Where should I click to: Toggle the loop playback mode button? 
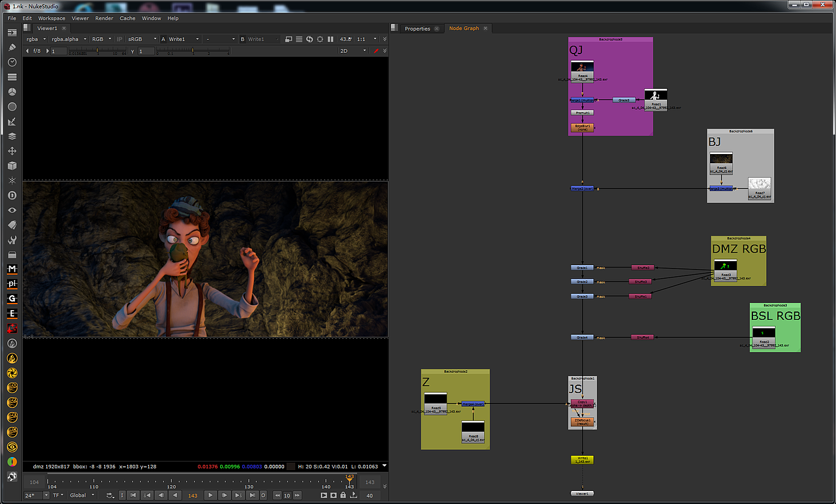(x=110, y=496)
